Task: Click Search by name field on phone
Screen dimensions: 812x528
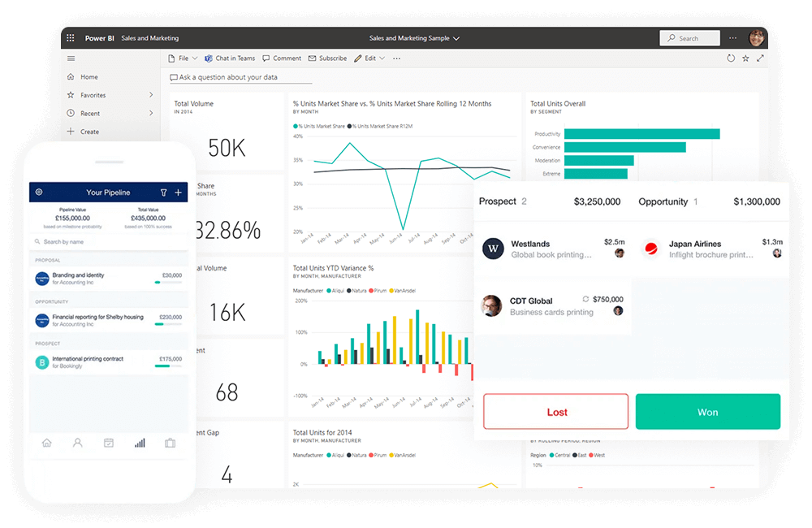Action: pos(109,242)
